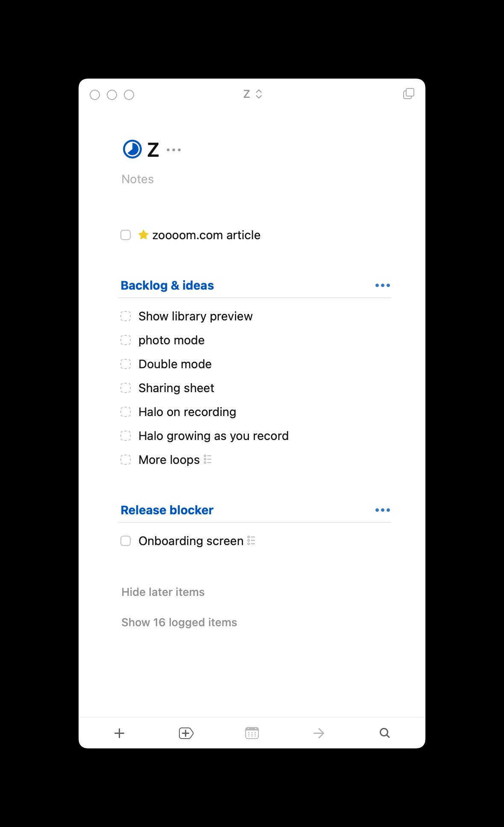
Task: Complete the Show library preview item
Action: pos(126,316)
